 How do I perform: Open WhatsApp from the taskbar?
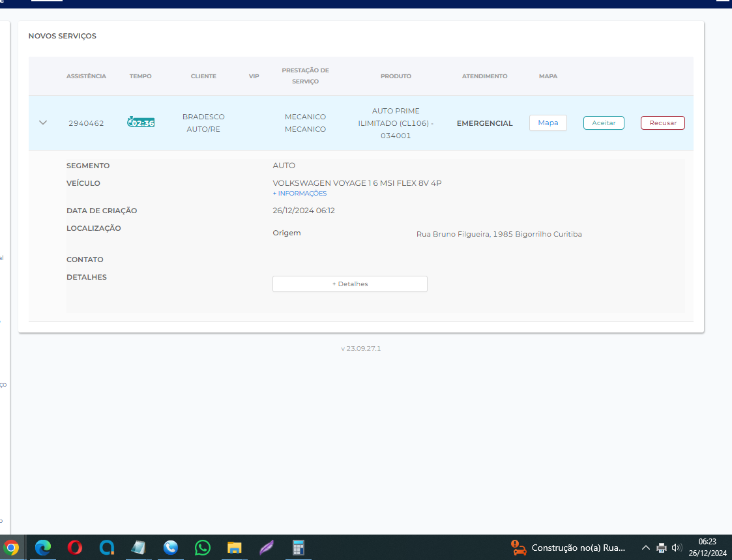pos(203,548)
